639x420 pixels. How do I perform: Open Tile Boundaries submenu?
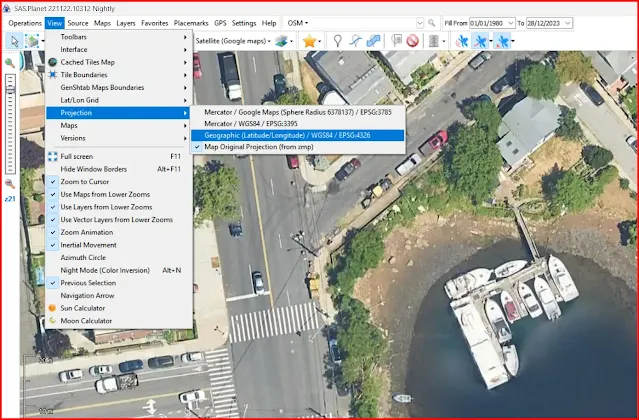pyautogui.click(x=118, y=75)
